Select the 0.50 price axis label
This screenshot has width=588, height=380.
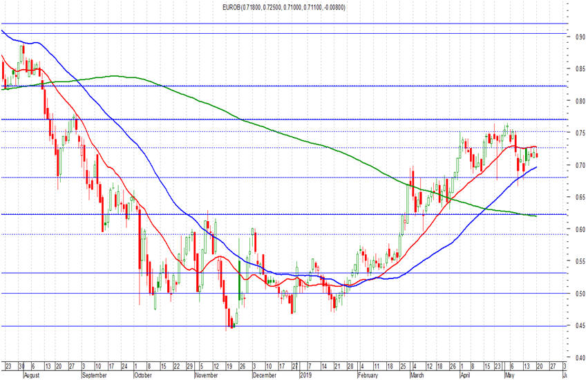pos(580,294)
